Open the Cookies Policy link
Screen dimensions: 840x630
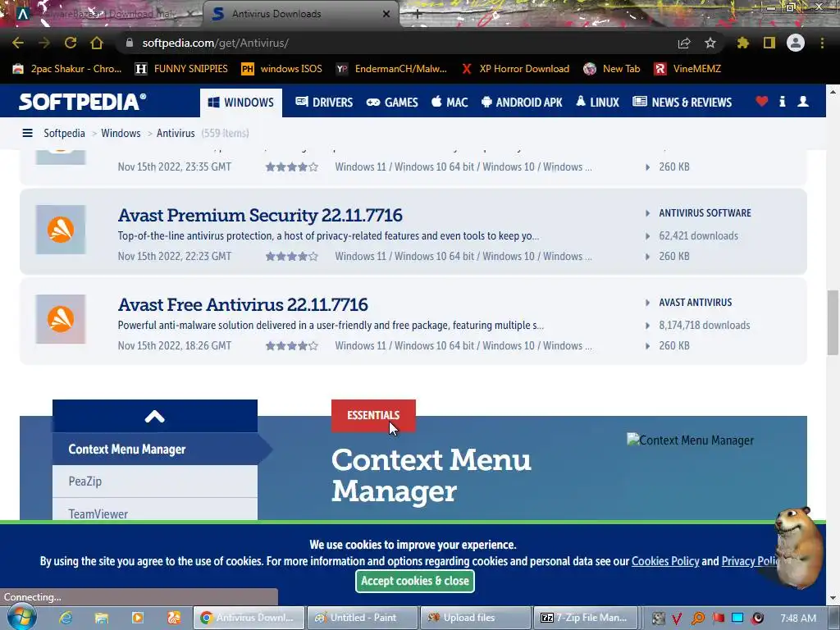[664, 561]
